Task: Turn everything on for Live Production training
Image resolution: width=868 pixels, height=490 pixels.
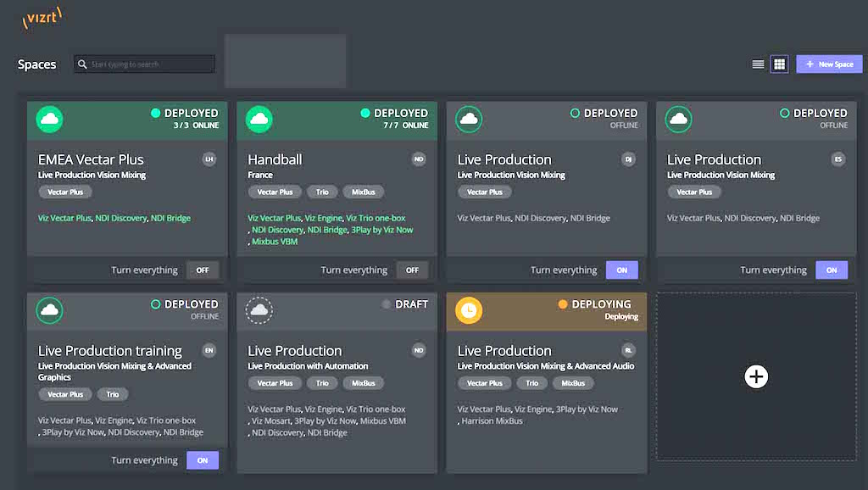Action: pos(203,460)
